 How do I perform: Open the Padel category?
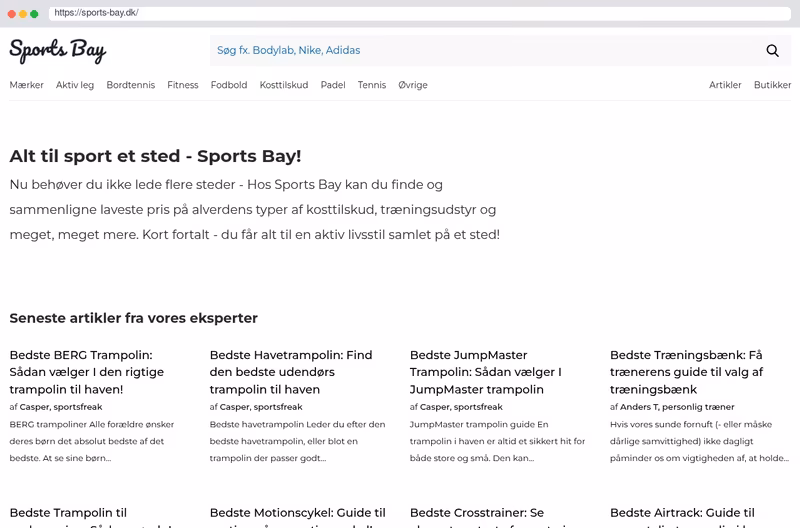coord(333,85)
